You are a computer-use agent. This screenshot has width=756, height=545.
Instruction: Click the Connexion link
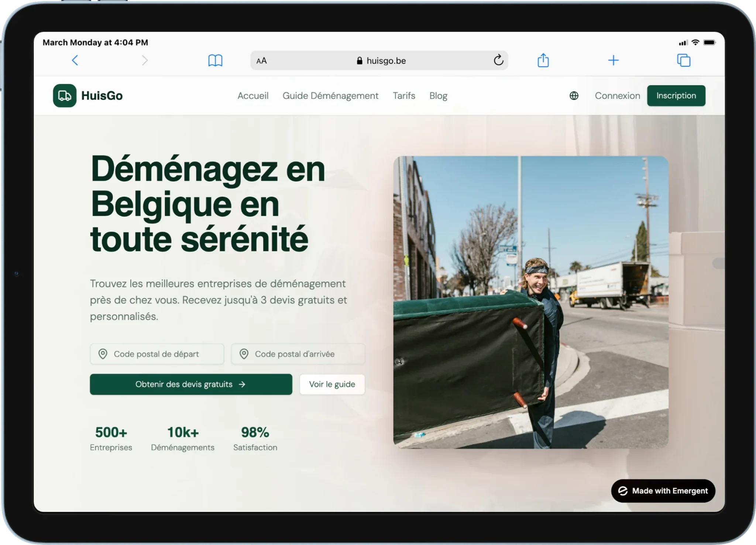[617, 96]
